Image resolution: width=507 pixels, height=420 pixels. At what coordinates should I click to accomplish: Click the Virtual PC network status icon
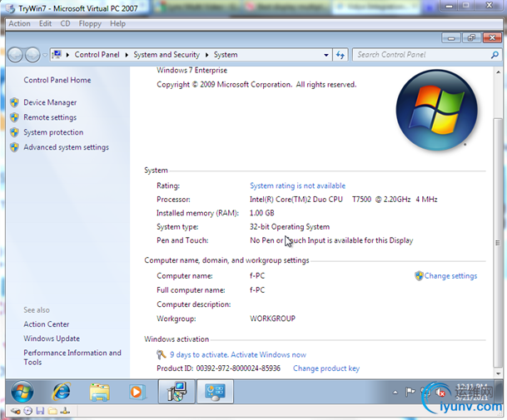[65, 411]
